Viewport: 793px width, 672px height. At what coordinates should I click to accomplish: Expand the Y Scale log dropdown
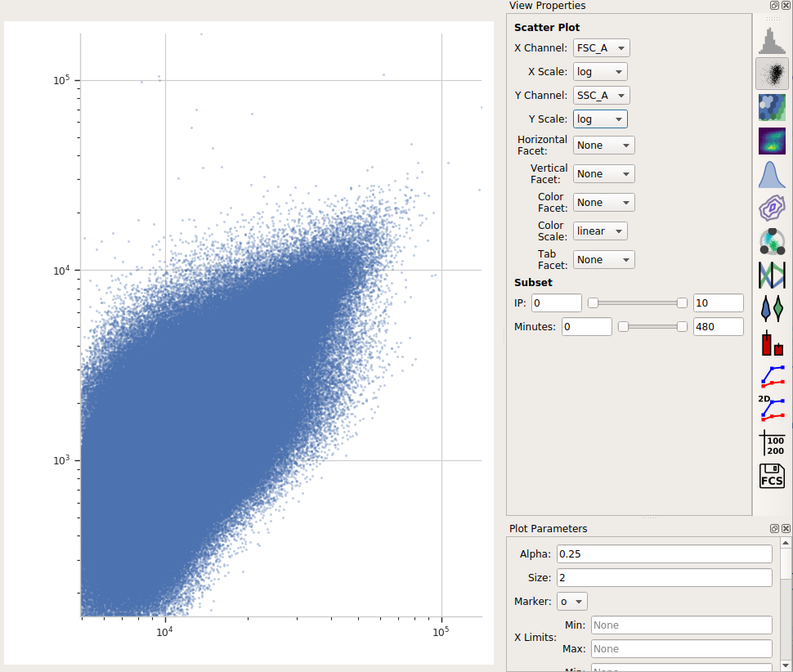(x=600, y=119)
